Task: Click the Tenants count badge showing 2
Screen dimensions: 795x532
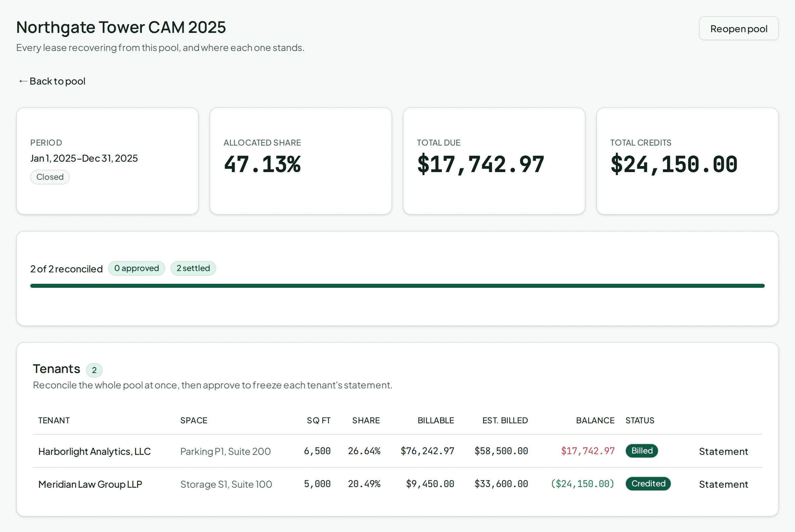Action: [94, 370]
